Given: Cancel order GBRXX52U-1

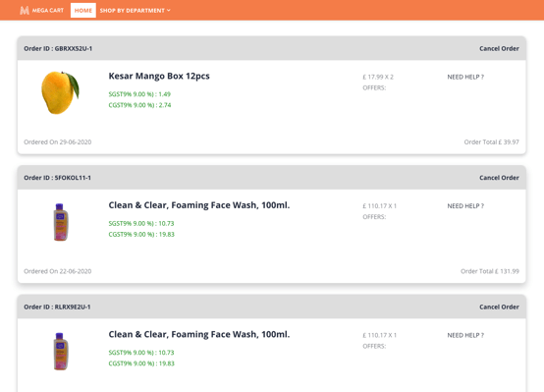Looking at the screenshot, I should click(499, 48).
